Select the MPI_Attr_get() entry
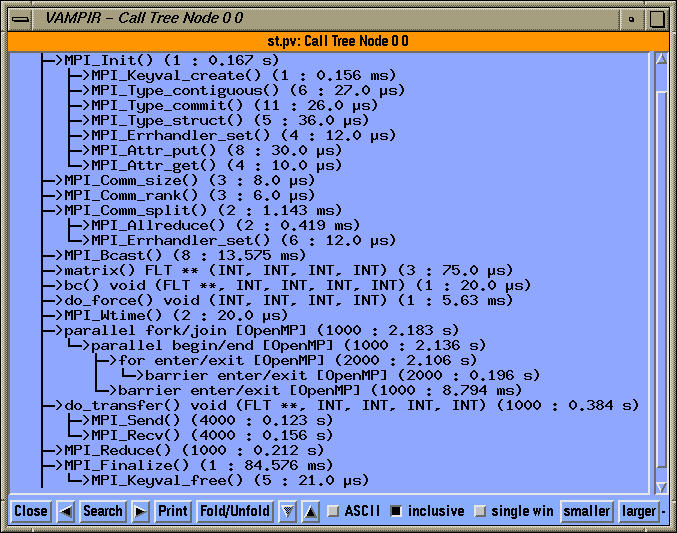Image resolution: width=677 pixels, height=533 pixels. click(216, 165)
